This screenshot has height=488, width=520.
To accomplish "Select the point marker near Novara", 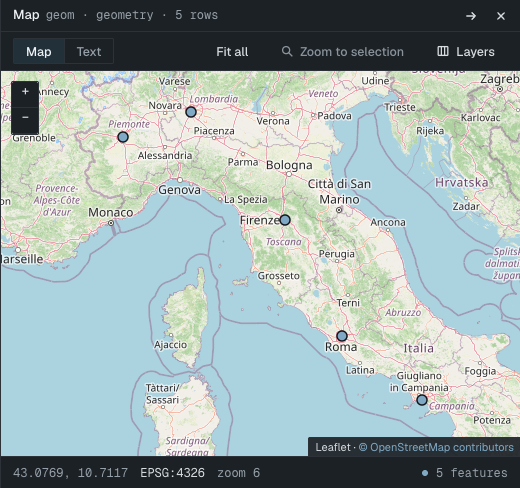I will click(x=191, y=112).
